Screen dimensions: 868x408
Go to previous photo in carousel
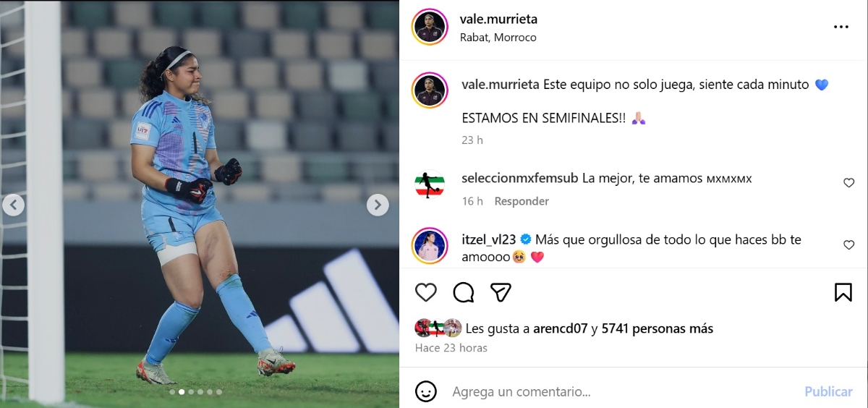[x=13, y=205]
